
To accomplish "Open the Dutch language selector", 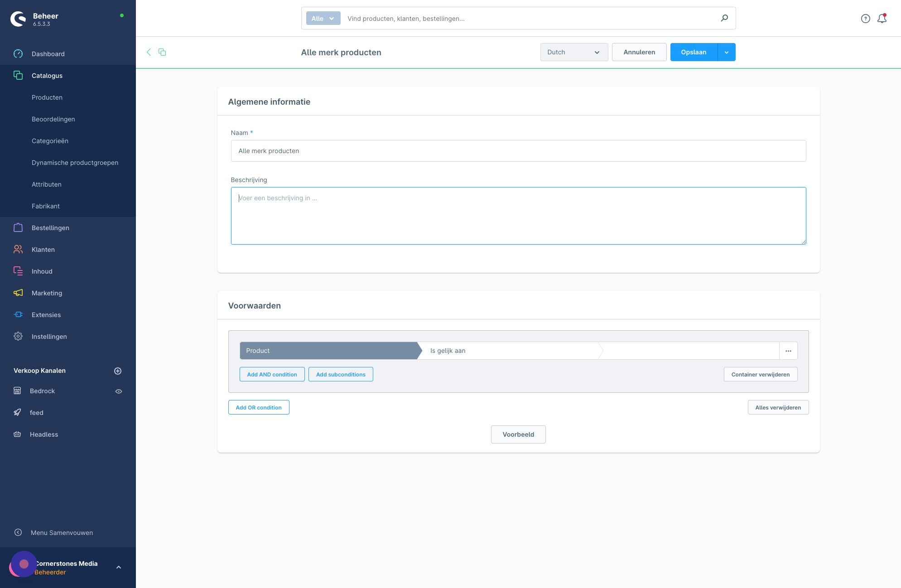I will [x=574, y=52].
